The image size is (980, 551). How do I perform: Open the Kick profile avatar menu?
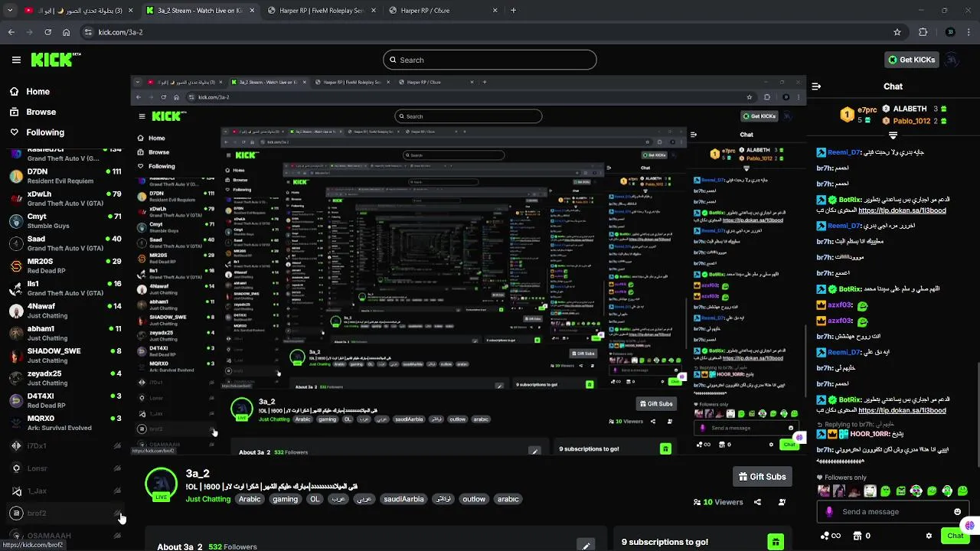(x=952, y=60)
